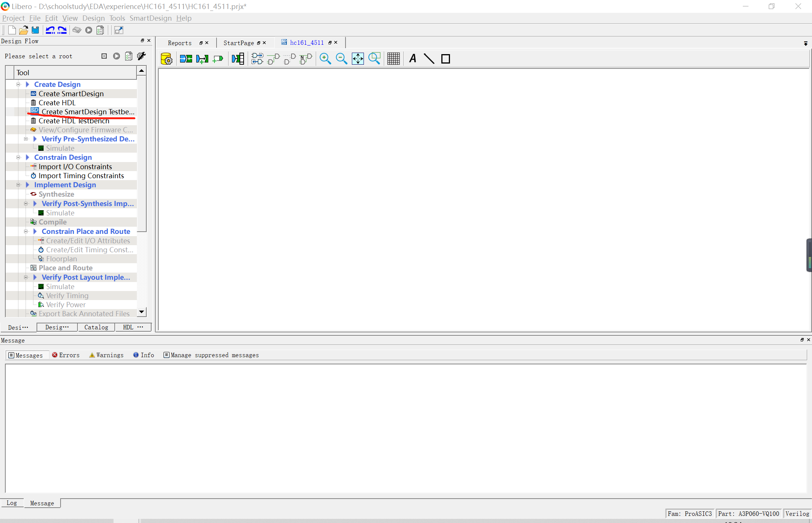Image resolution: width=812 pixels, height=523 pixels.
Task: Collapse the Create Design tree node
Action: click(x=18, y=84)
